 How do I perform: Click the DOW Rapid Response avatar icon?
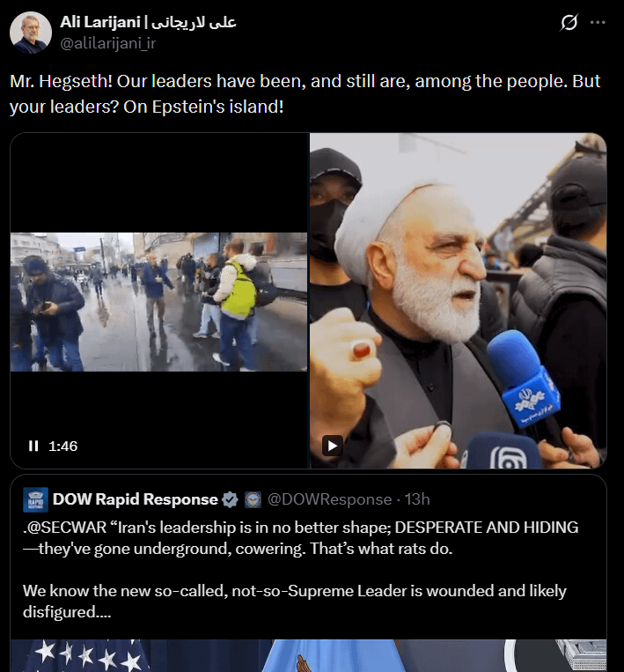pos(36,499)
